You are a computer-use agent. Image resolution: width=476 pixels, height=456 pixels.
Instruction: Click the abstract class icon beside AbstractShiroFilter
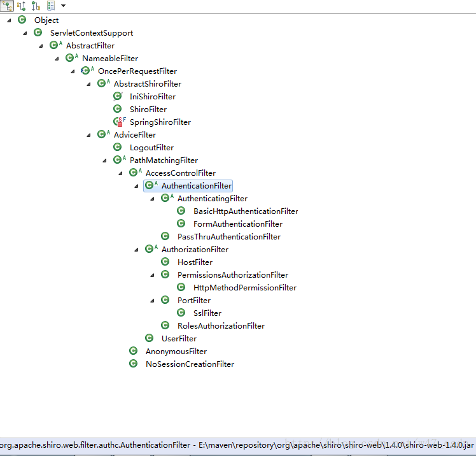pos(104,83)
